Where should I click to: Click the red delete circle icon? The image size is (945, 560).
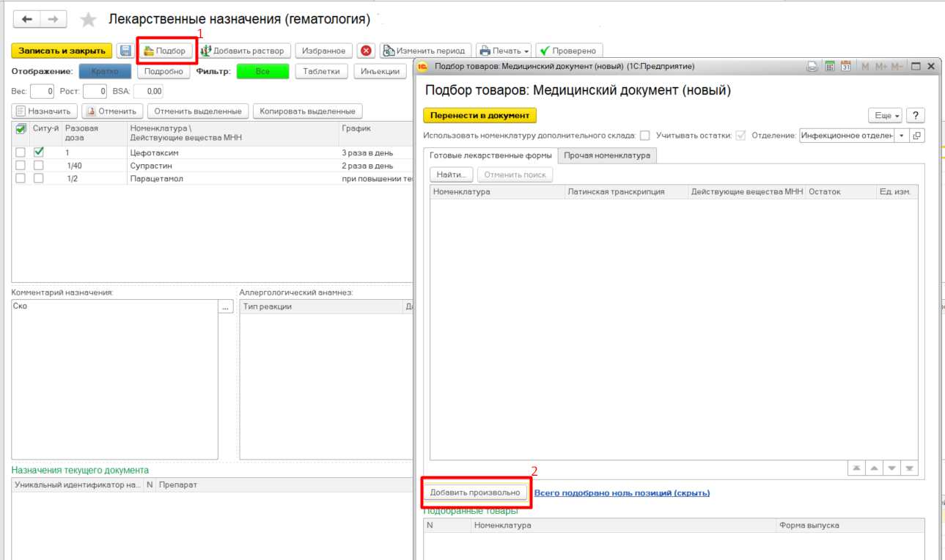coord(366,51)
